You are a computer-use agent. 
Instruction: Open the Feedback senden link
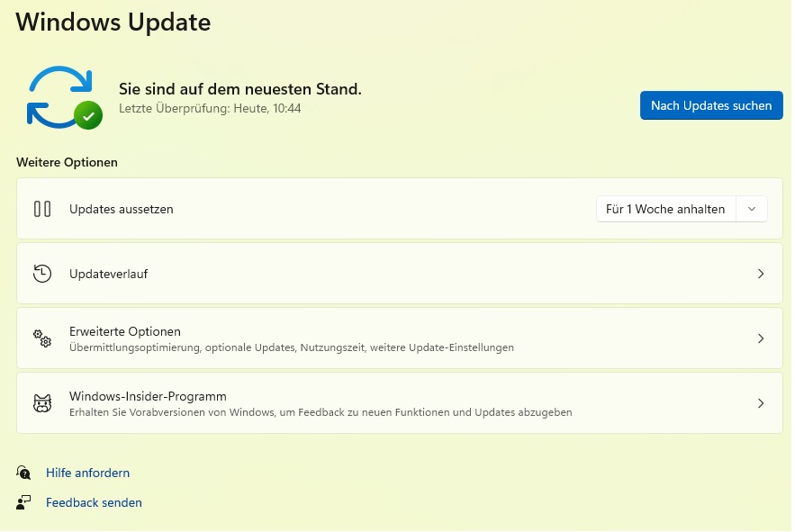[x=94, y=502]
